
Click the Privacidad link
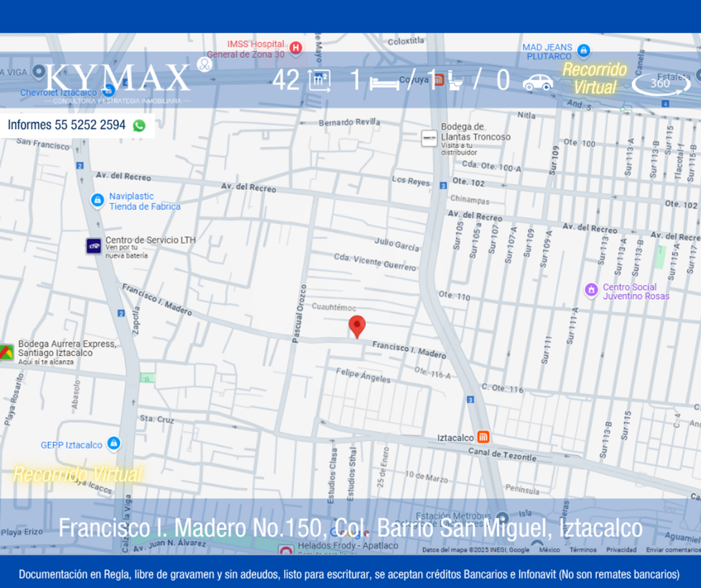pyautogui.click(x=621, y=550)
